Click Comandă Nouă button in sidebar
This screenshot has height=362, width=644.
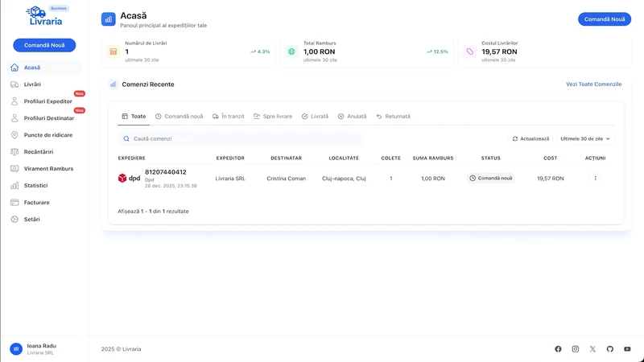(x=44, y=45)
